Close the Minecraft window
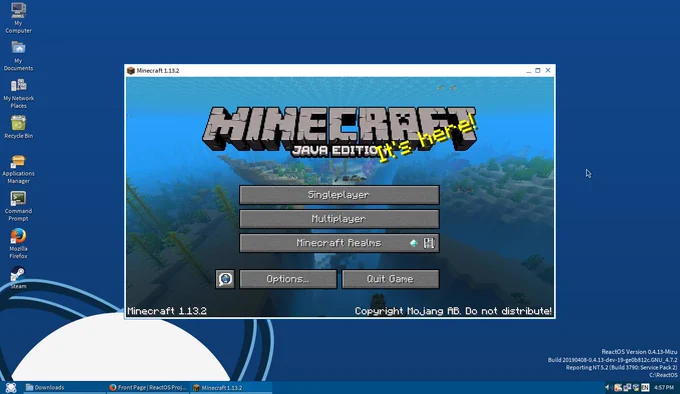 click(548, 70)
